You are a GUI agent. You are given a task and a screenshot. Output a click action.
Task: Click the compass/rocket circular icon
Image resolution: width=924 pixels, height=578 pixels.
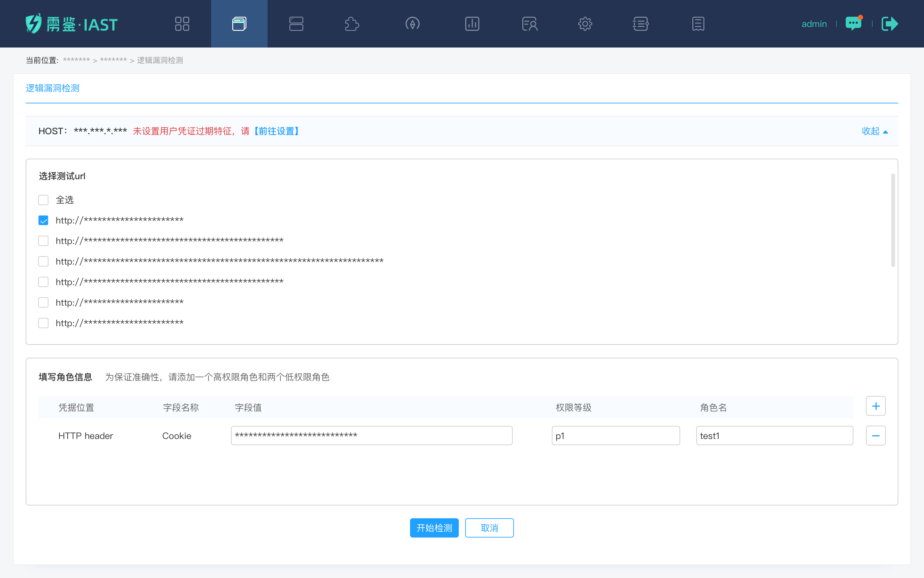[412, 24]
